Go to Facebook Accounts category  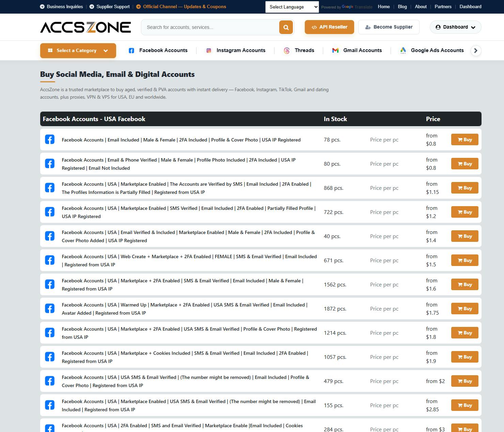point(163,50)
